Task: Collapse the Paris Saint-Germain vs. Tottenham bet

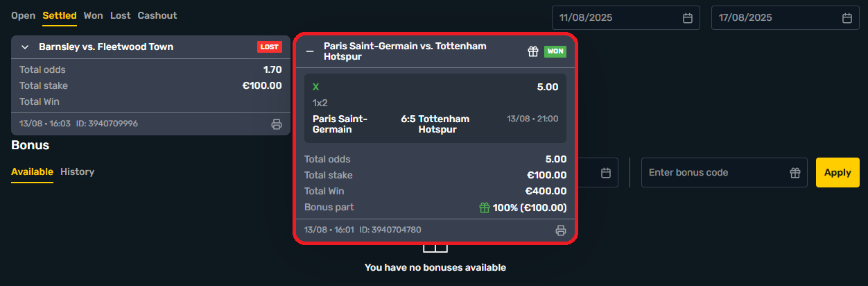Action: 310,51
